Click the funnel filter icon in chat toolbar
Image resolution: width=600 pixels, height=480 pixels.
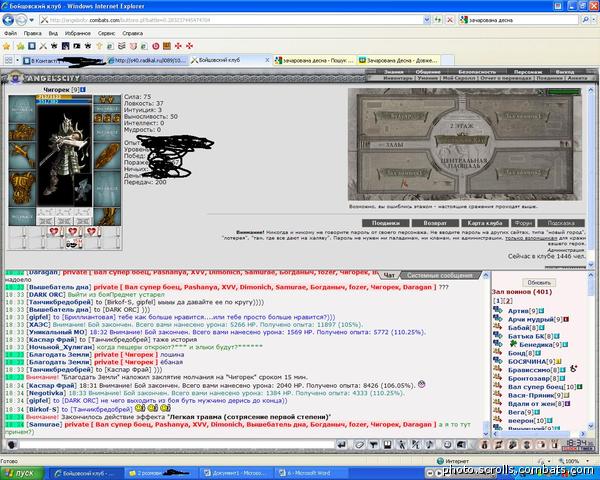tap(373, 444)
